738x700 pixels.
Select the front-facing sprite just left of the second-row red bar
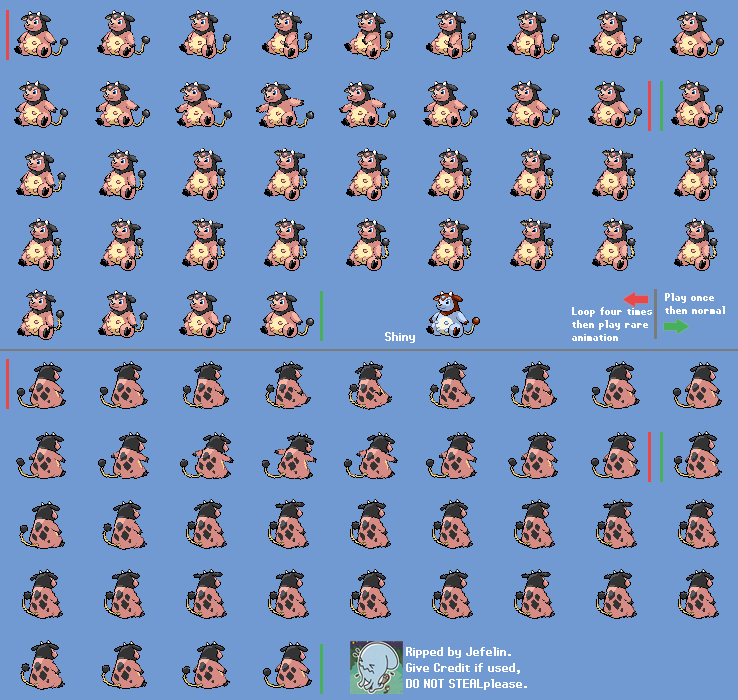tap(615, 105)
